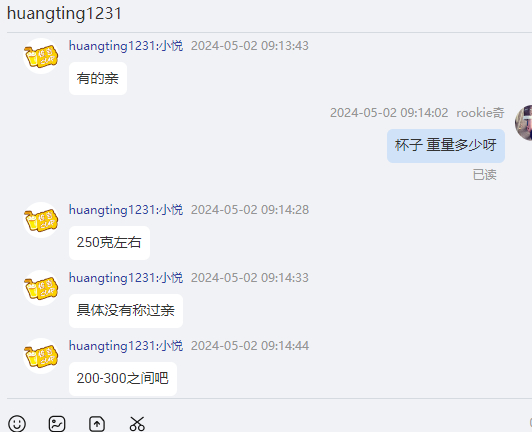Click the 已读 read status label
The height and width of the screenshot is (432, 532).
click(x=485, y=175)
